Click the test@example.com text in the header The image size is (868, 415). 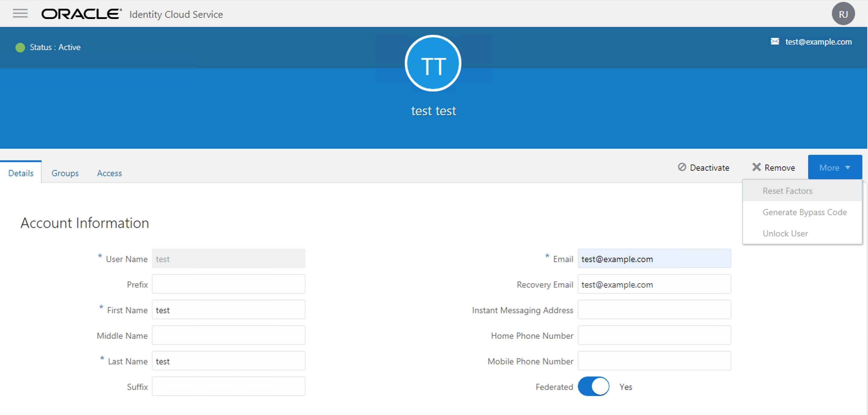pyautogui.click(x=818, y=42)
